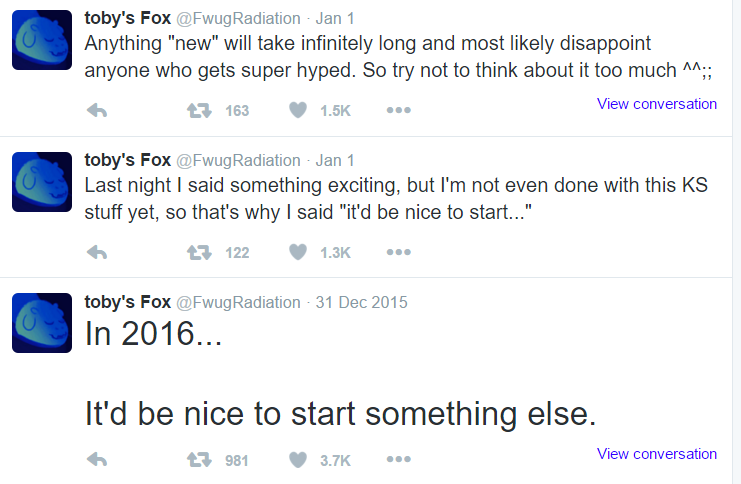Open the 31 Dec 2015 timestamp link
This screenshot has width=741, height=484.
[x=361, y=302]
